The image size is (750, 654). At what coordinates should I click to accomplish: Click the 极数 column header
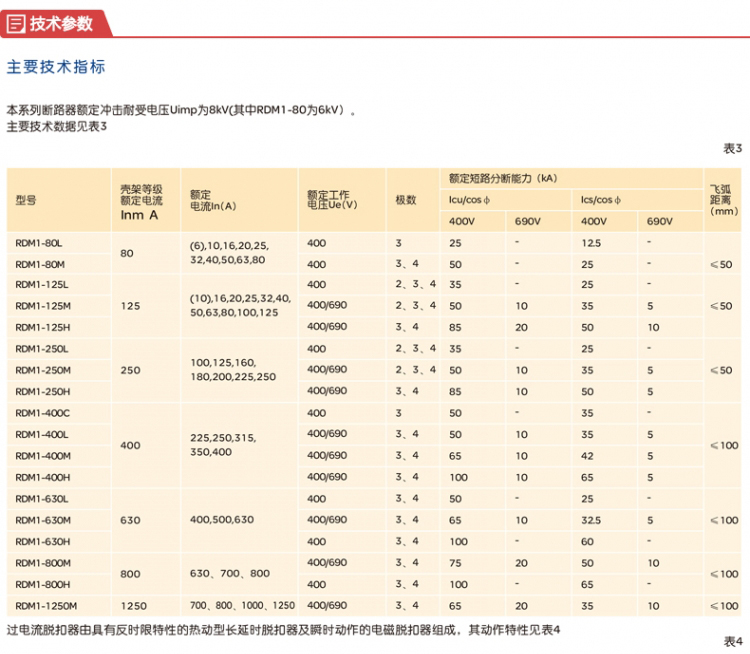pos(405,200)
